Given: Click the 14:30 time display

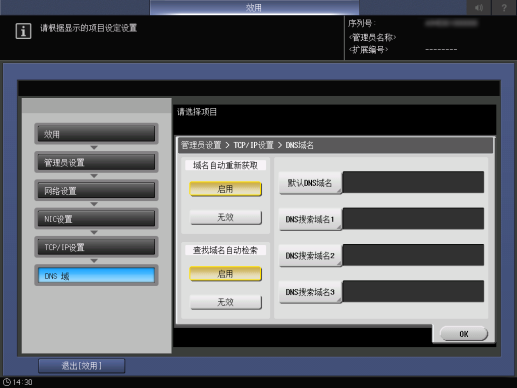Looking at the screenshot, I should coord(22,382).
